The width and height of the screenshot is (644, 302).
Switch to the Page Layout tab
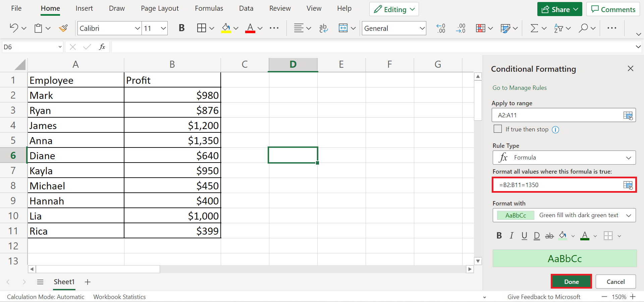pyautogui.click(x=160, y=8)
